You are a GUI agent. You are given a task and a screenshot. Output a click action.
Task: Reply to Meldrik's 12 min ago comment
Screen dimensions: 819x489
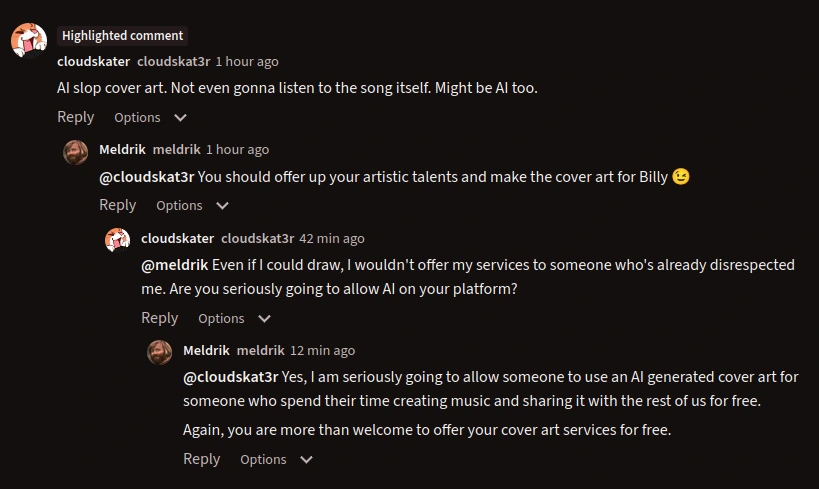[202, 459]
